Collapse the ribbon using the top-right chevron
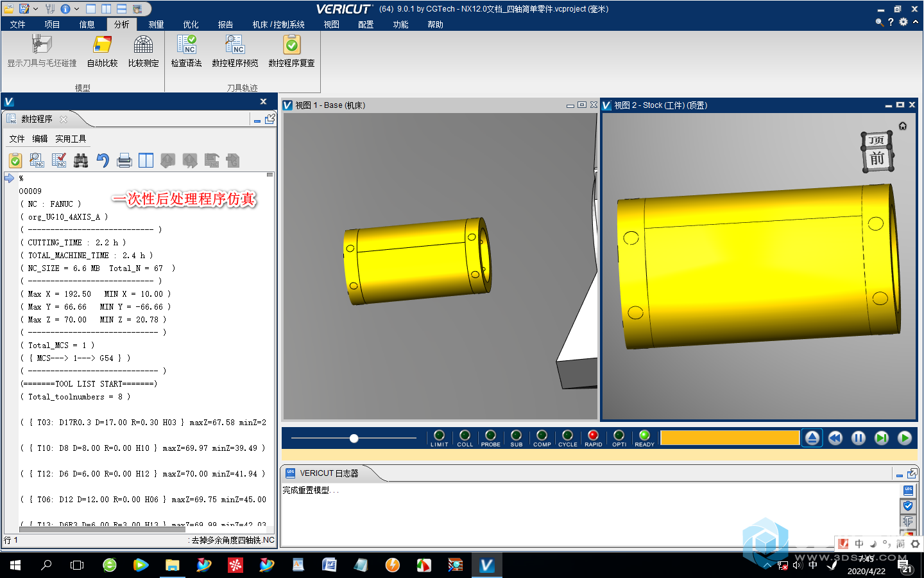 (916, 22)
